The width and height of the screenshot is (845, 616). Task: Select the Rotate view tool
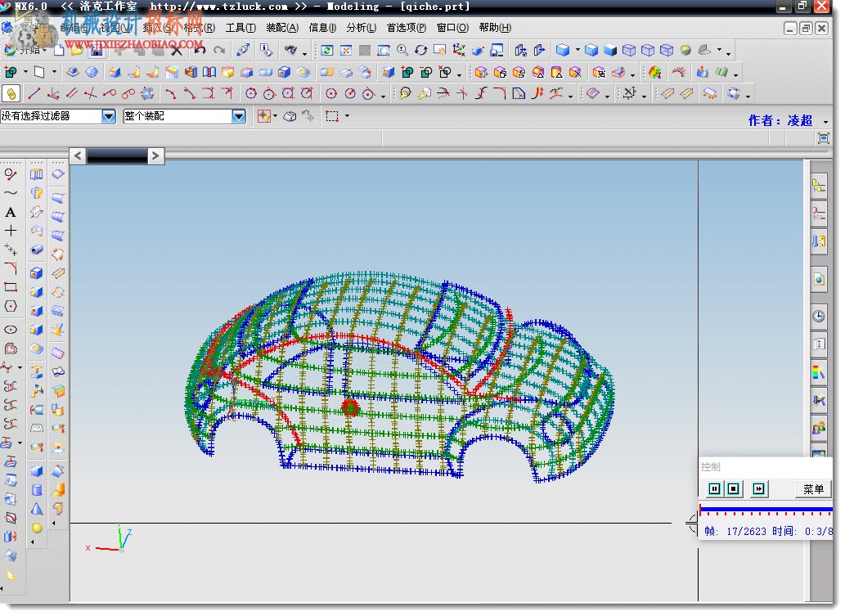coord(421,50)
